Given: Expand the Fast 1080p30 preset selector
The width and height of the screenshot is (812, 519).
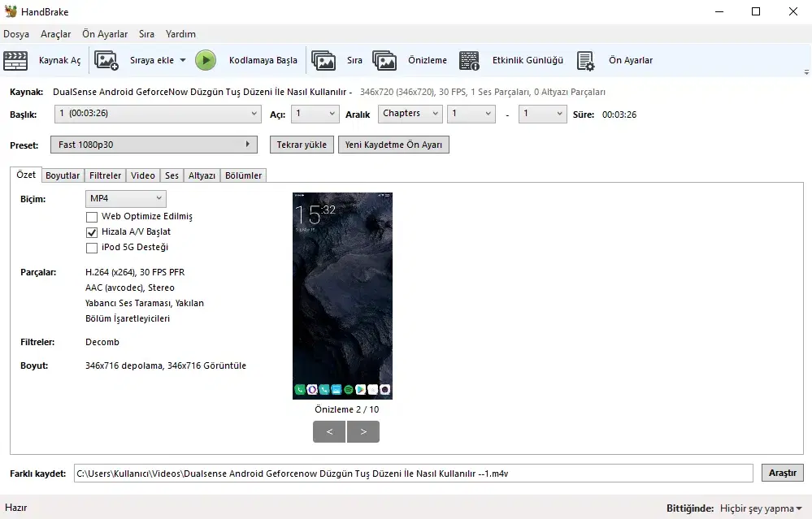Looking at the screenshot, I should pyautogui.click(x=154, y=145).
